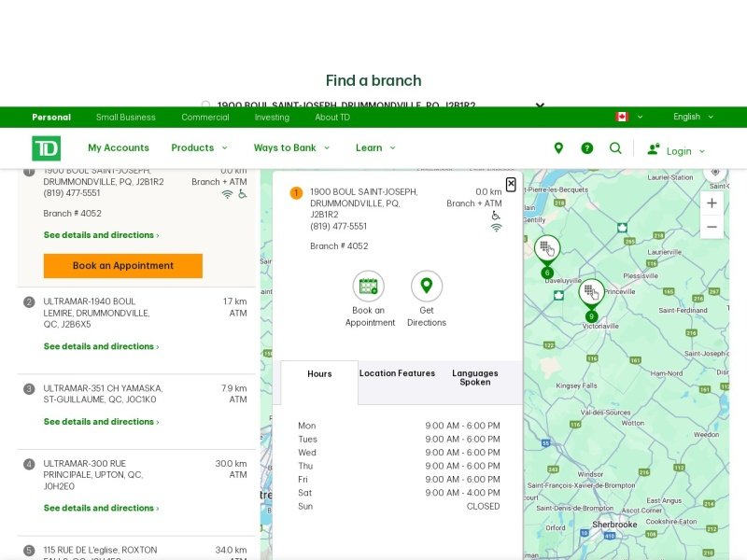The width and height of the screenshot is (747, 560).
Task: Click map cluster marker numbered 6
Action: [x=547, y=256]
